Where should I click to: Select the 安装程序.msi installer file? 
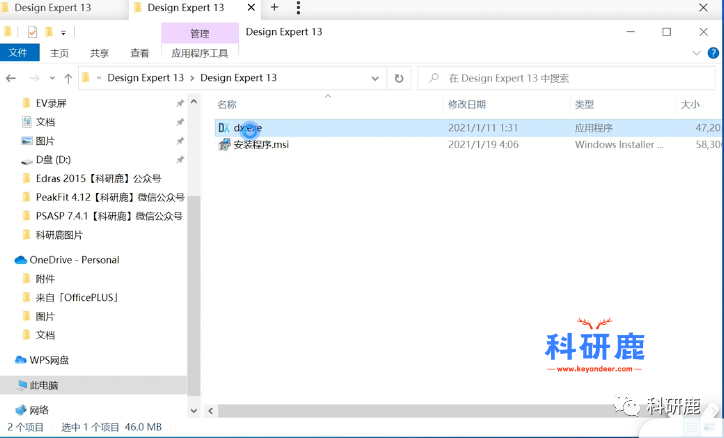tap(260, 145)
